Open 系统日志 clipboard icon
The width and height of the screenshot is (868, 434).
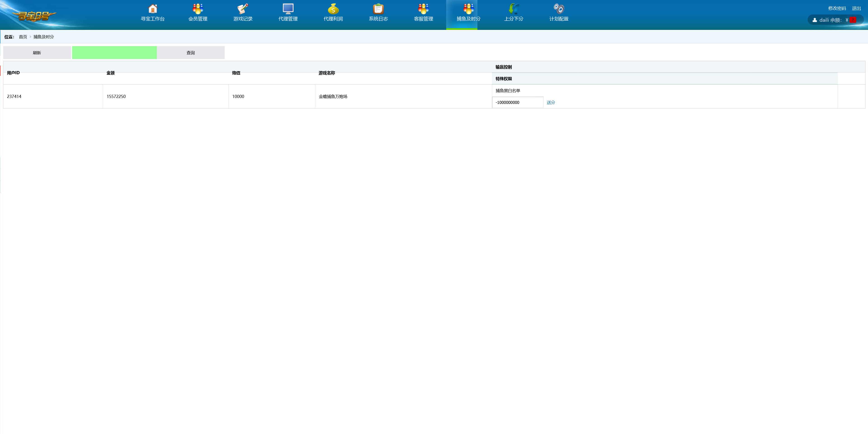[x=378, y=8]
